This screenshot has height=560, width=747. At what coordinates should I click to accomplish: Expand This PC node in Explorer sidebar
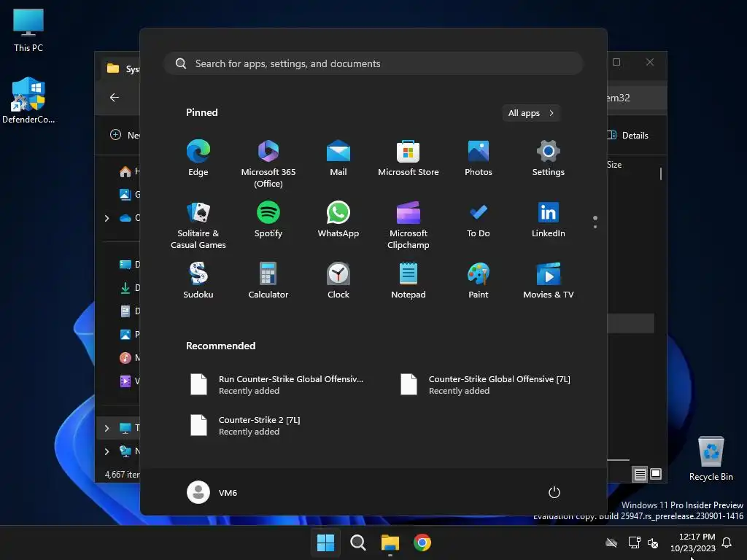pos(107,428)
